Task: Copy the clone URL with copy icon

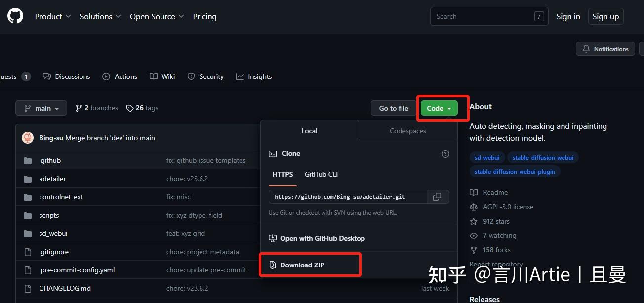Action: tap(437, 197)
